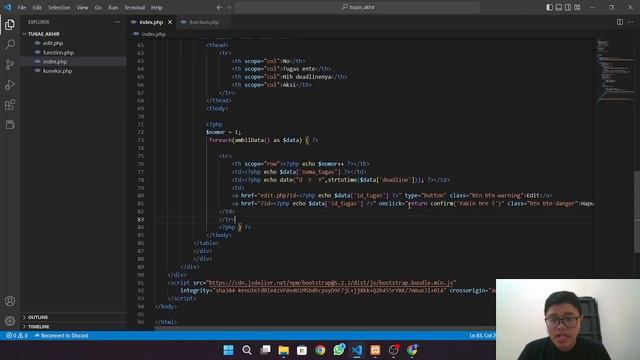This screenshot has width=640, height=360.
Task: Open Microsoft Store from the taskbar
Action: pos(302,350)
